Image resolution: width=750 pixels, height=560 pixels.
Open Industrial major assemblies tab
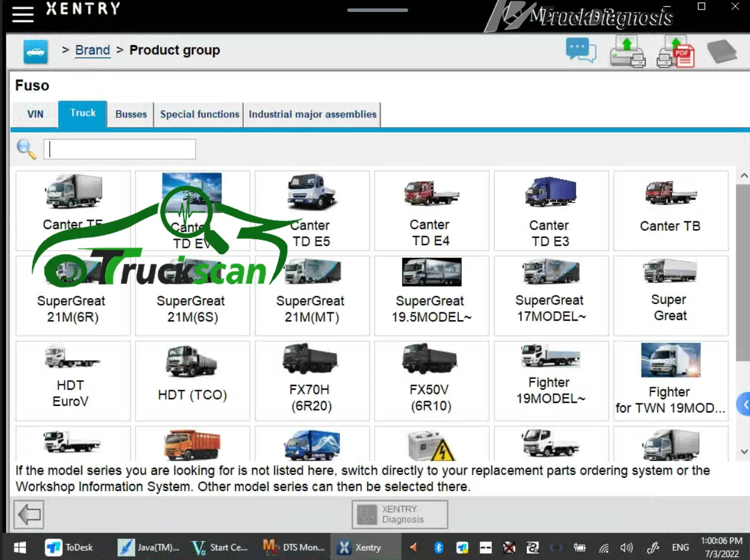click(x=312, y=115)
